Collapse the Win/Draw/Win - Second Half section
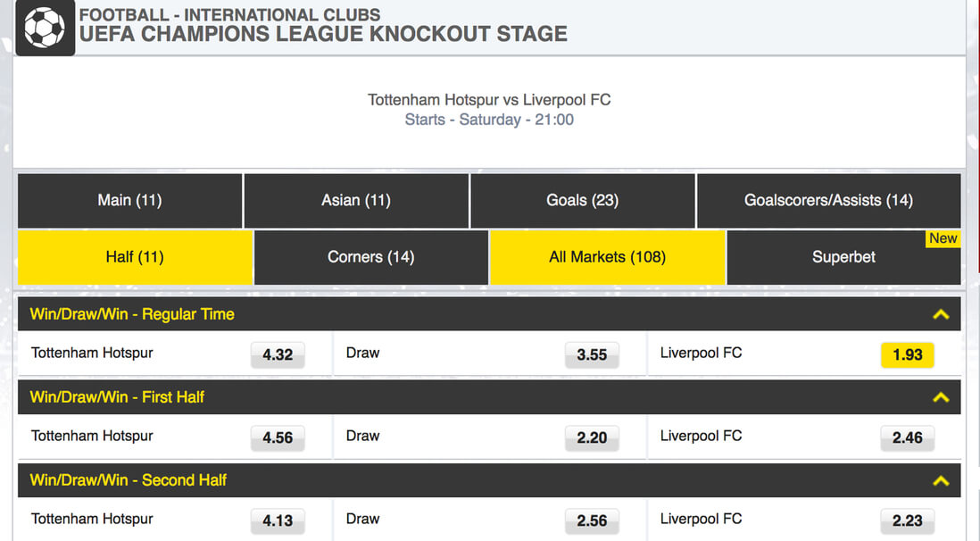The image size is (980, 541). 941,481
